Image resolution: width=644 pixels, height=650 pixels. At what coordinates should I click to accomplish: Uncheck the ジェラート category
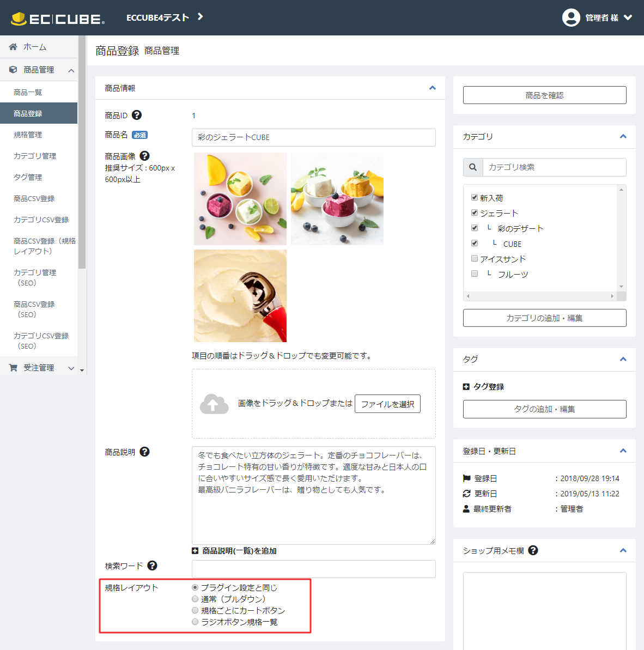(475, 212)
